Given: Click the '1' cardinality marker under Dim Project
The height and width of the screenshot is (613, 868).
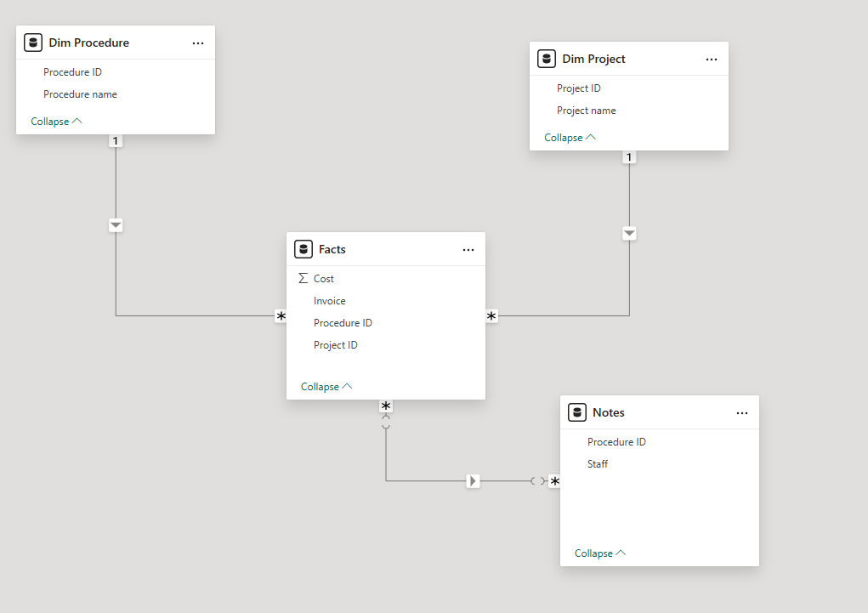Looking at the screenshot, I should 629,157.
